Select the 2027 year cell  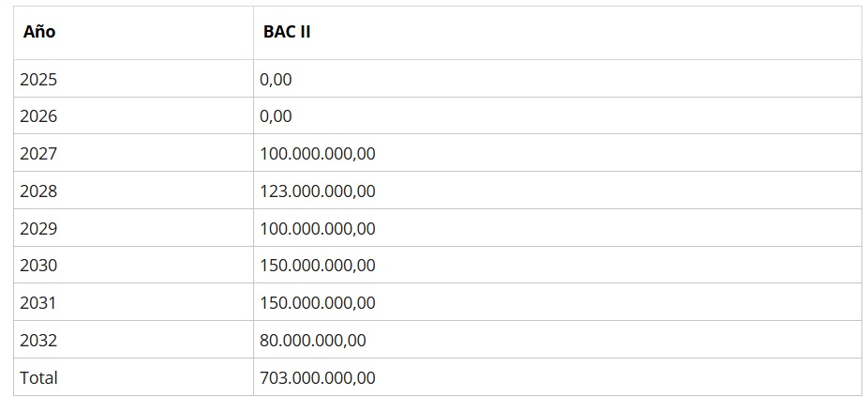click(x=38, y=154)
